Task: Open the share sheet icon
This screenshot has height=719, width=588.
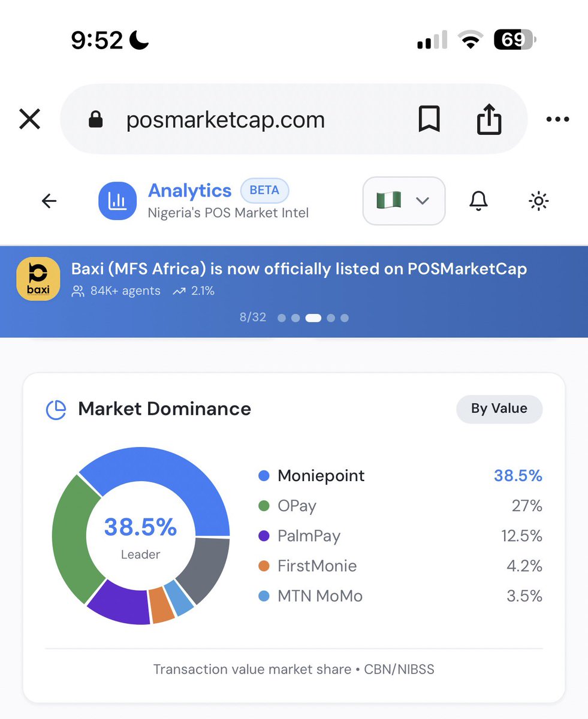Action: point(489,119)
